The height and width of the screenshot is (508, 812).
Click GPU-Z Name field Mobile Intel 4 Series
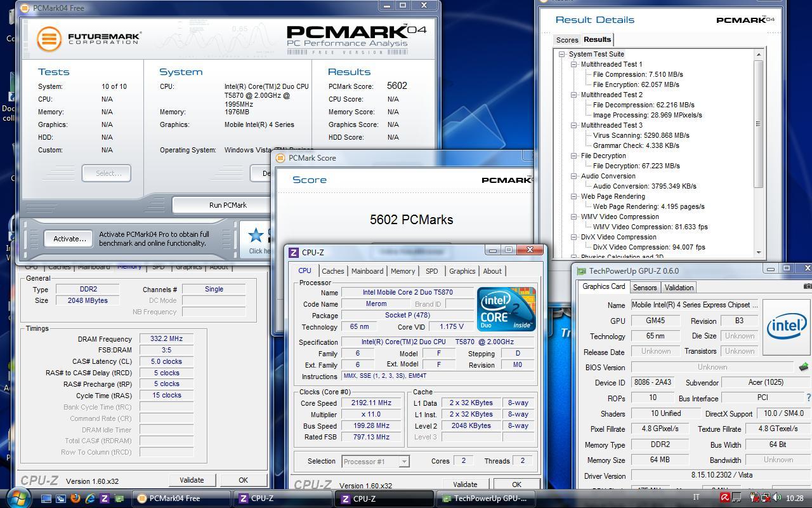pyautogui.click(x=695, y=305)
